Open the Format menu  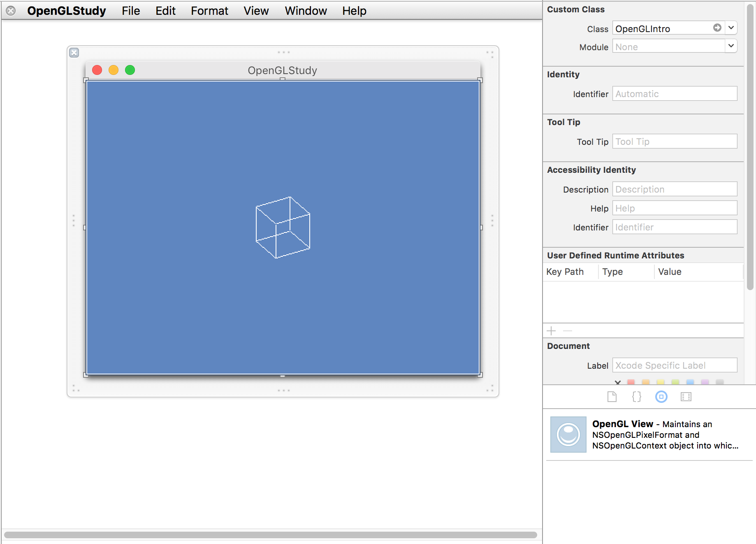click(x=209, y=11)
